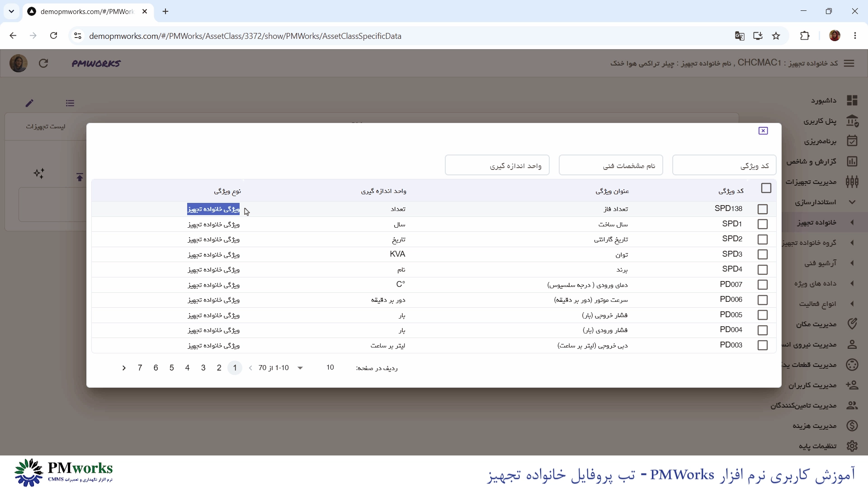Click the browser translate page icon

(x=740, y=36)
